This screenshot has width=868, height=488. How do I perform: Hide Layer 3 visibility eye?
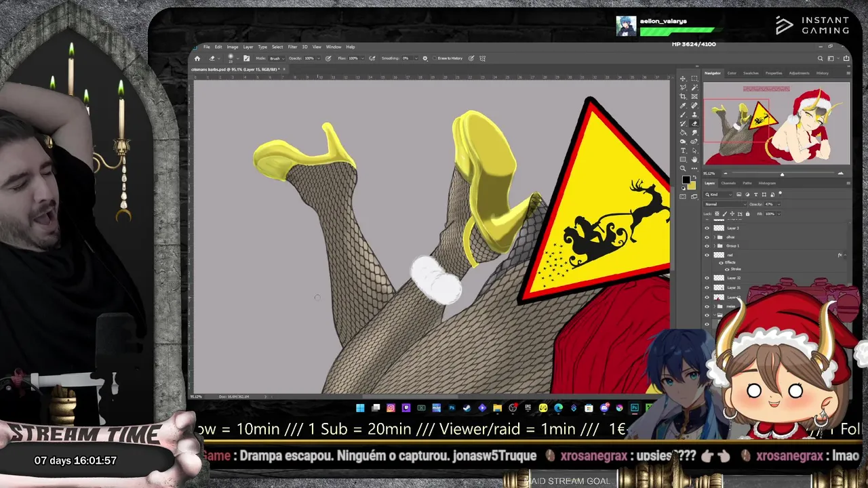pyautogui.click(x=707, y=228)
